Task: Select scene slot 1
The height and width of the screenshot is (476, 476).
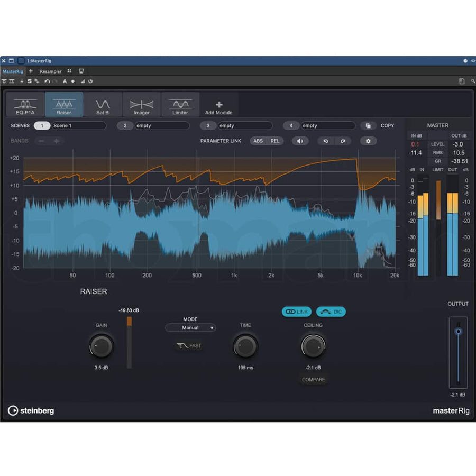Action: click(x=42, y=126)
